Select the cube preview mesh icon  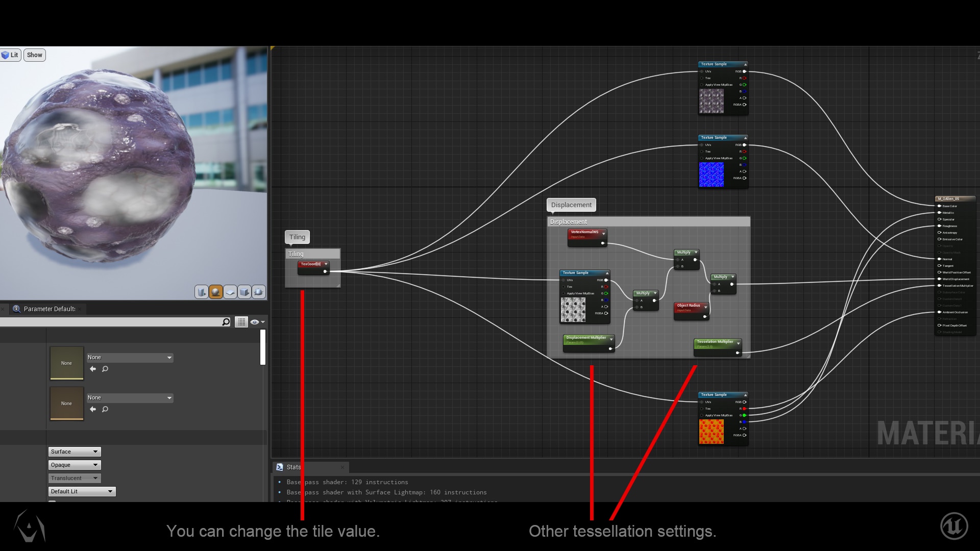coord(244,292)
